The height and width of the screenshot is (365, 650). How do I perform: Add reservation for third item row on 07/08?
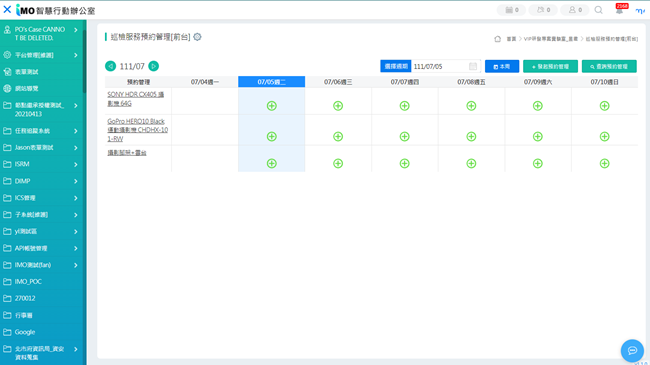point(471,163)
